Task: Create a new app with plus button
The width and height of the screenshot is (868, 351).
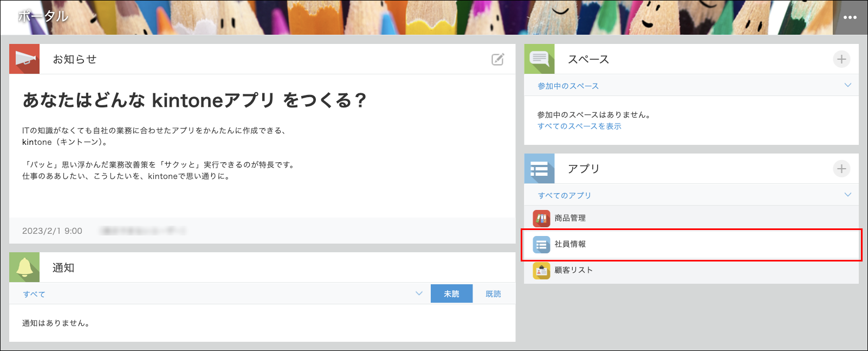Action: [841, 169]
